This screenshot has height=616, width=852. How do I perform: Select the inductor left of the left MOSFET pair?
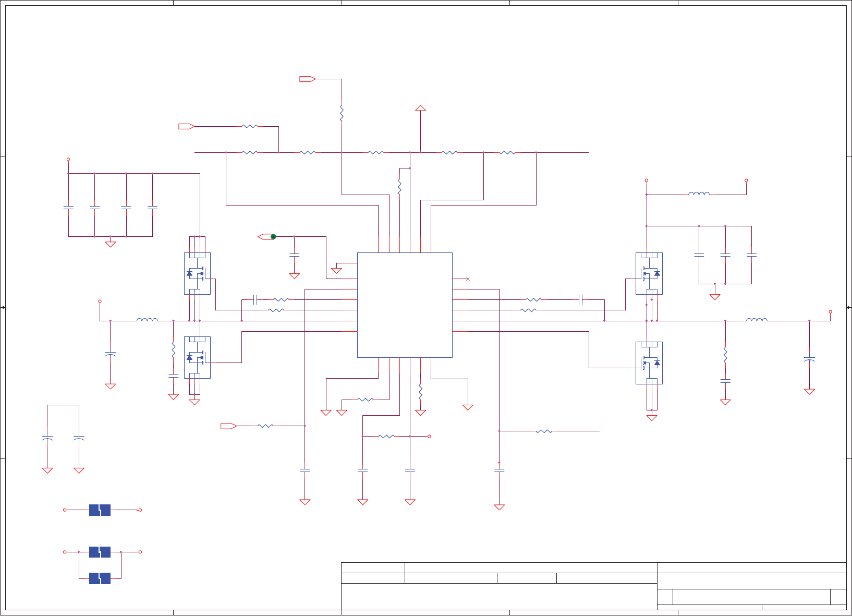147,320
